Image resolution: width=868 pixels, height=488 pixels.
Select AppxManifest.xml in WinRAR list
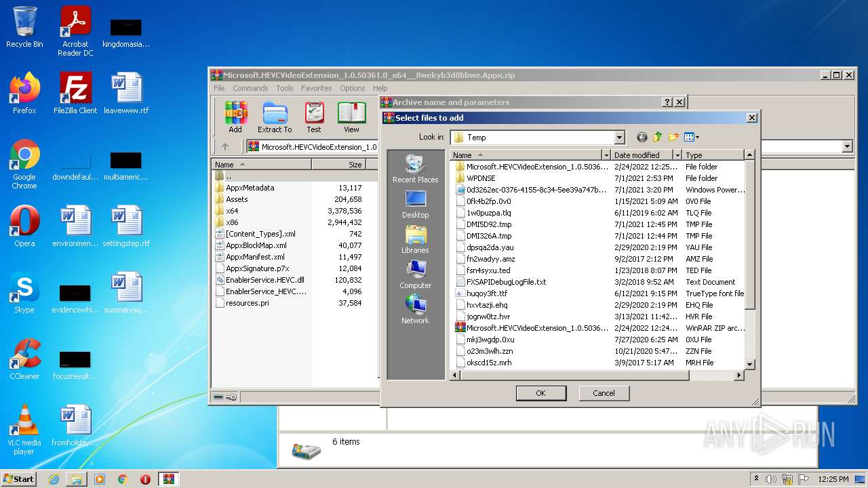pyautogui.click(x=255, y=257)
